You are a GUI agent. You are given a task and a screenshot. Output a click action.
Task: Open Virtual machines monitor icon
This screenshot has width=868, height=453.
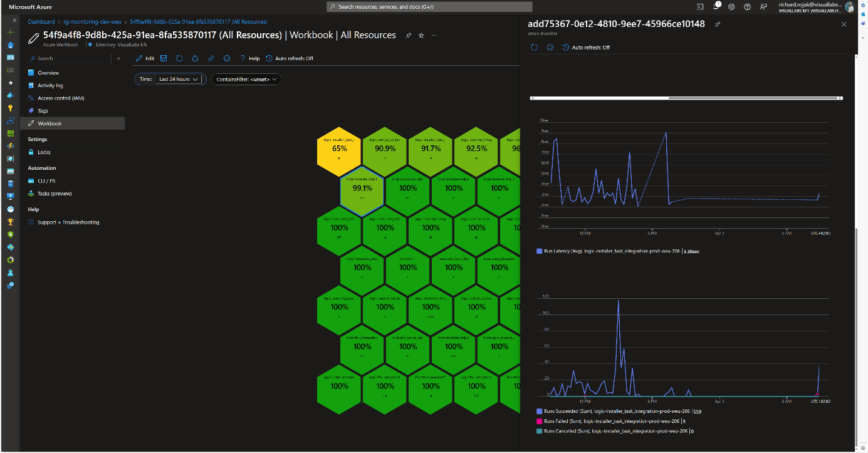pos(10,196)
